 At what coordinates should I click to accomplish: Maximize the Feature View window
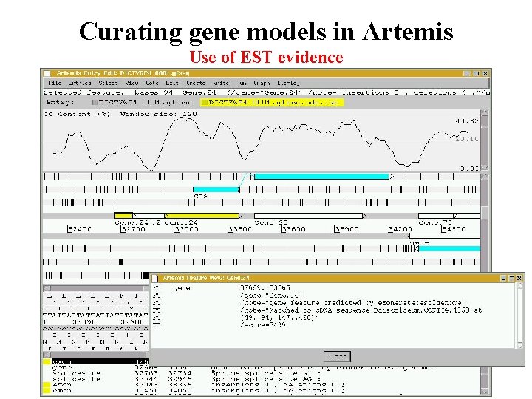tap(511, 278)
